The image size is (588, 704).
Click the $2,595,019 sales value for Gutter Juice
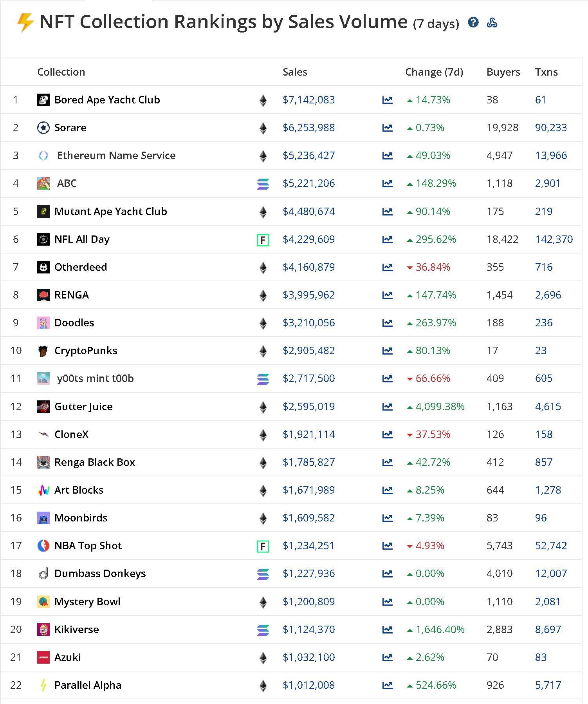[x=309, y=407]
